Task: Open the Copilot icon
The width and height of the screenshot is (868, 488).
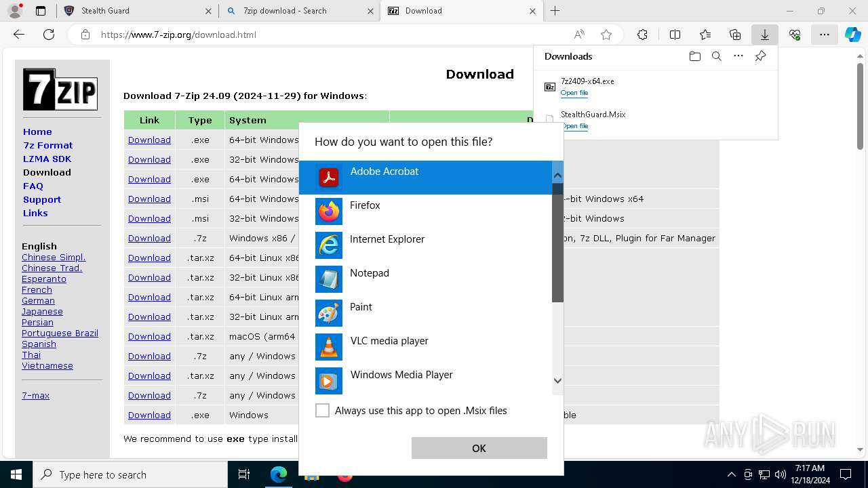Action: [x=852, y=35]
